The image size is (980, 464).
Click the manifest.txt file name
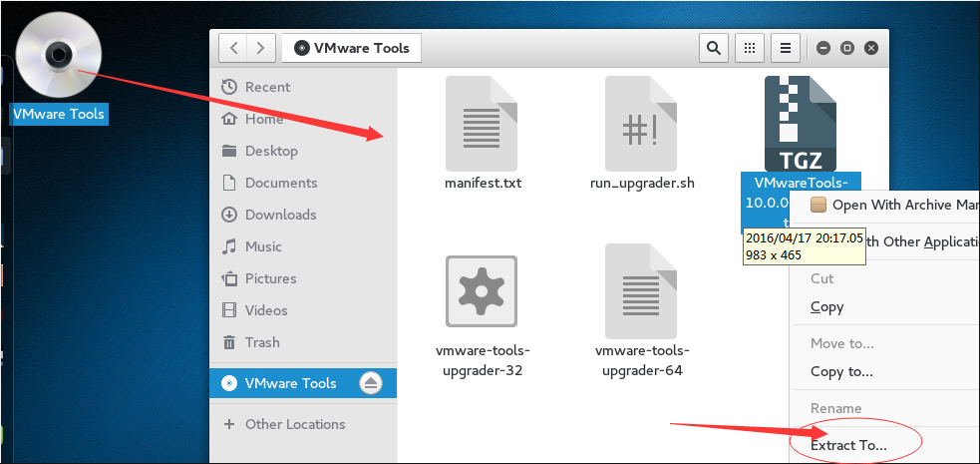coord(484,184)
